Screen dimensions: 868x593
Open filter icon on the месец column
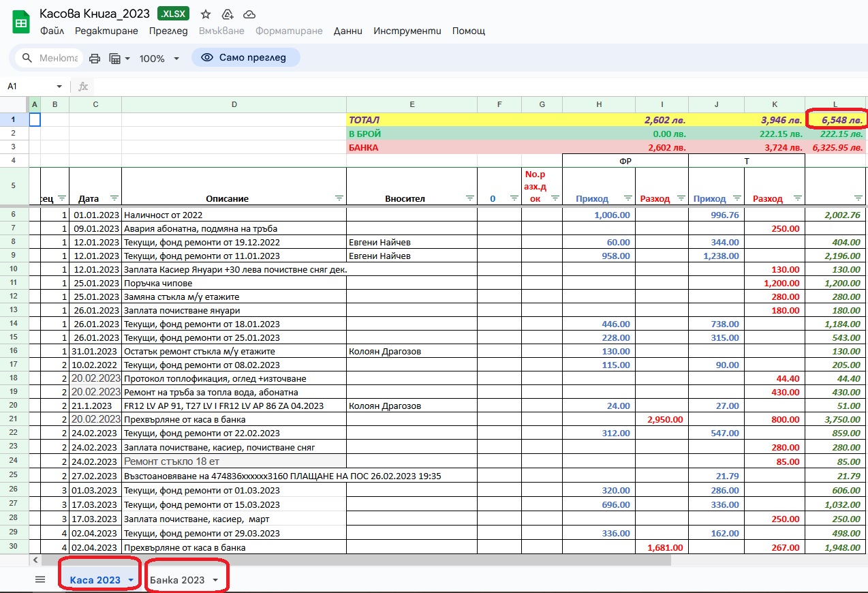[x=61, y=198]
